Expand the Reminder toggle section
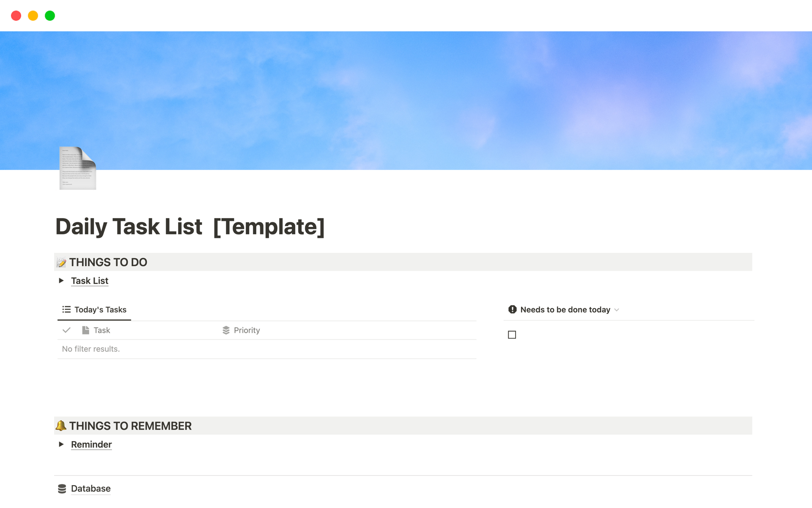 [61, 445]
